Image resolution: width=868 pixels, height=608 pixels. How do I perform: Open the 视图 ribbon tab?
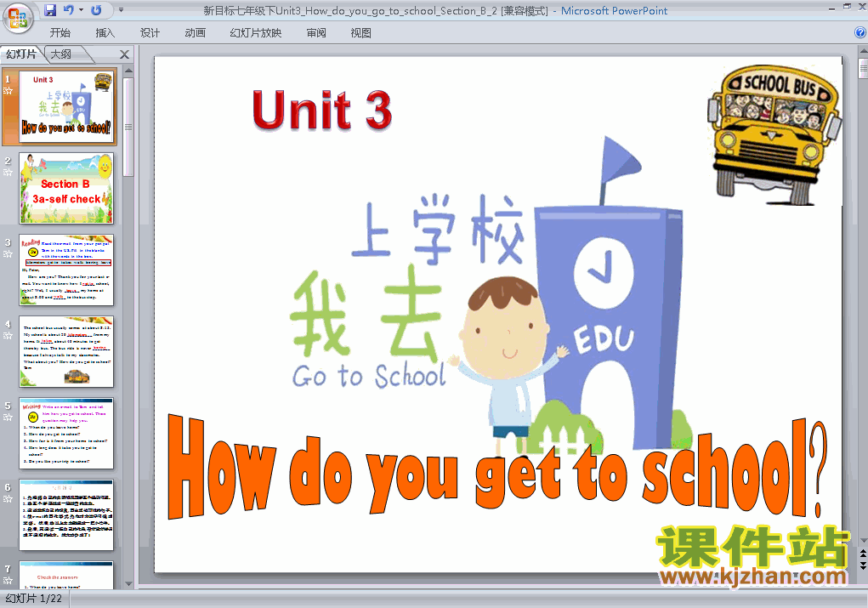click(361, 32)
